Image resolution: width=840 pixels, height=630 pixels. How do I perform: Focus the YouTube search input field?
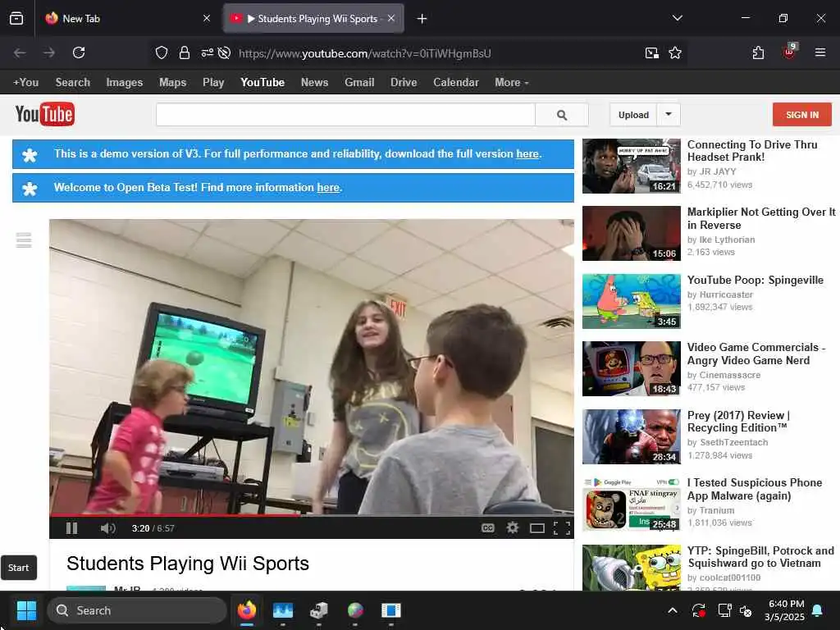pyautogui.click(x=345, y=115)
